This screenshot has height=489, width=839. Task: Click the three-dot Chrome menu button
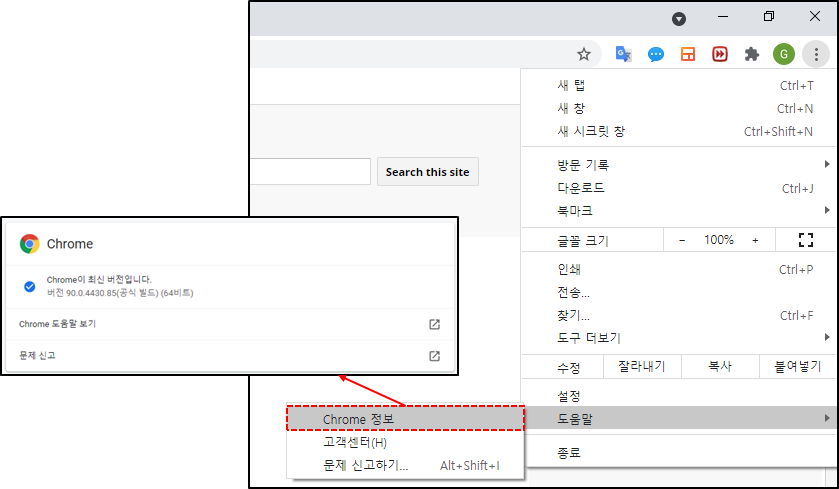coord(816,54)
